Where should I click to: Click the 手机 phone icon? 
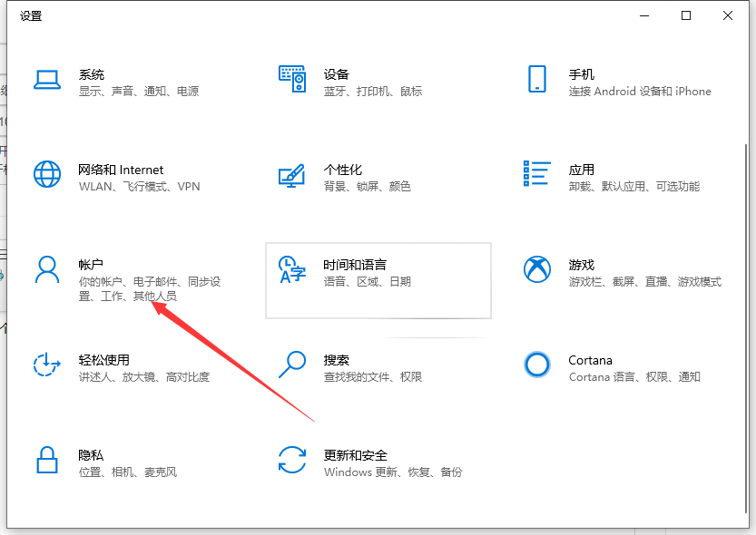point(536,79)
